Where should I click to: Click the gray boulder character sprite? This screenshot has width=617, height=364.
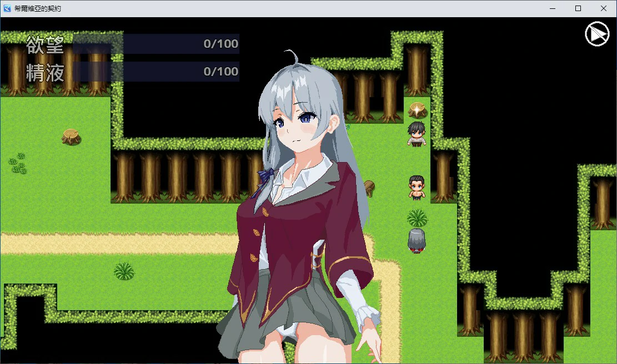416,240
